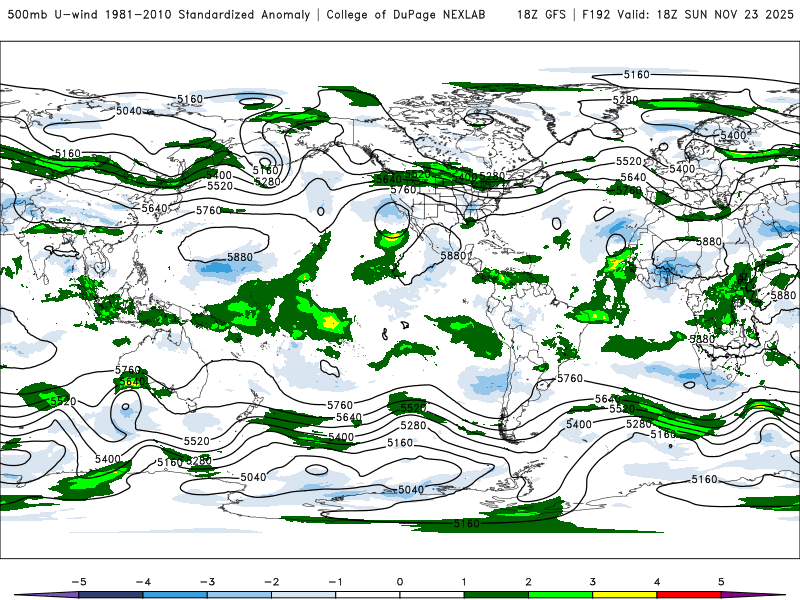Click the '5880' contour label inside northern Africa
Screen dimensions: 800x600
click(x=709, y=241)
